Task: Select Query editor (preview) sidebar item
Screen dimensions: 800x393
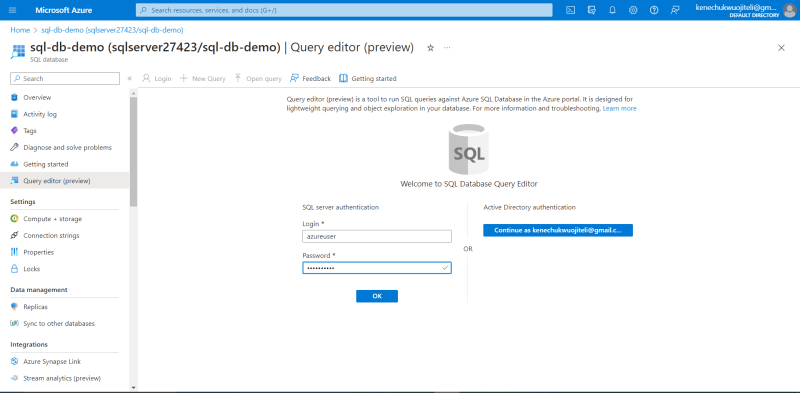Action: (65, 181)
